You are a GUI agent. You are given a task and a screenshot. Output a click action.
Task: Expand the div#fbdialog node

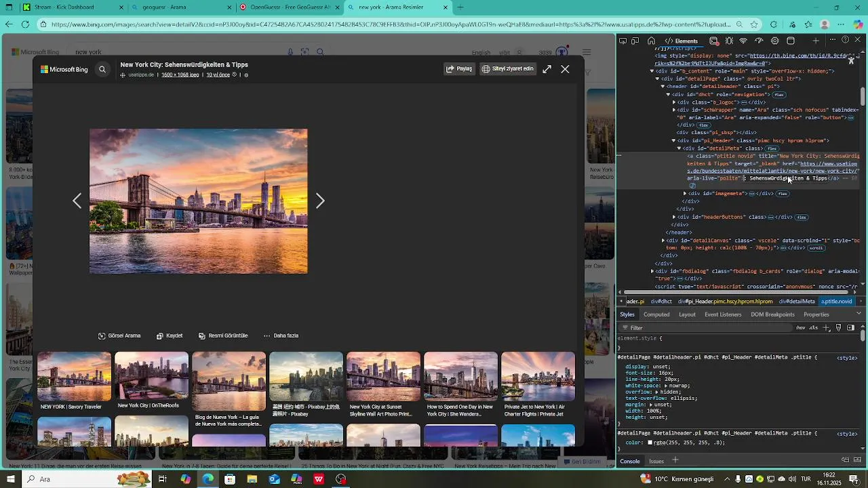click(x=652, y=271)
